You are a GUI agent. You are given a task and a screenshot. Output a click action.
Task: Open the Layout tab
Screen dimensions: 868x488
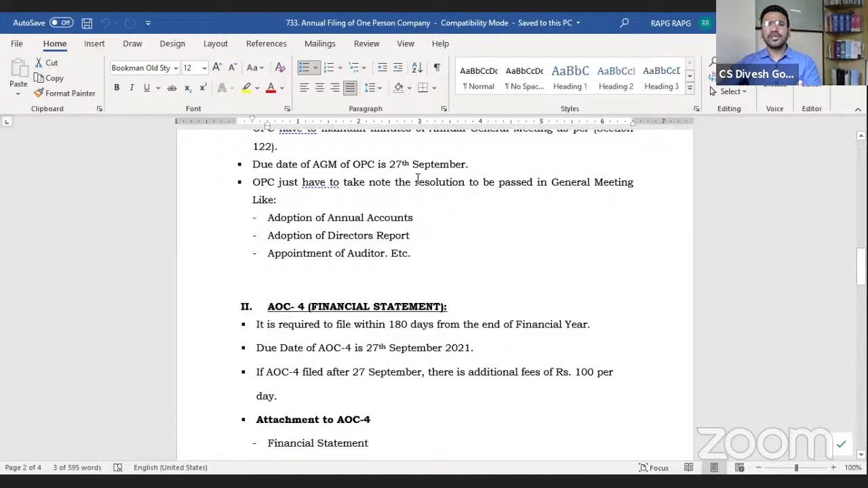pyautogui.click(x=216, y=43)
